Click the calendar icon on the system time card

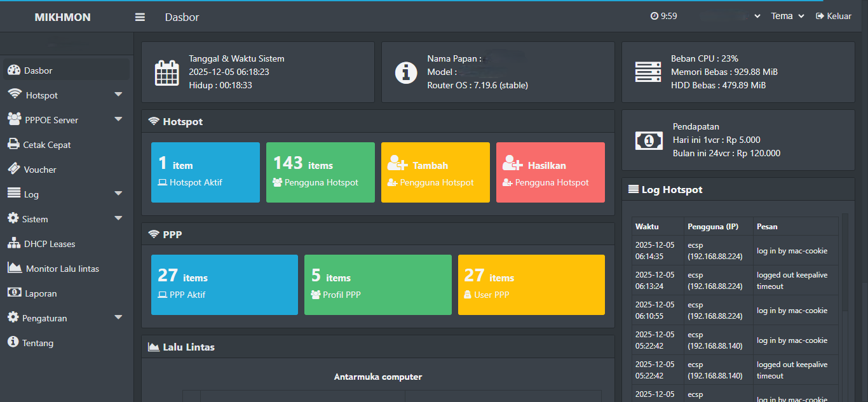(166, 72)
